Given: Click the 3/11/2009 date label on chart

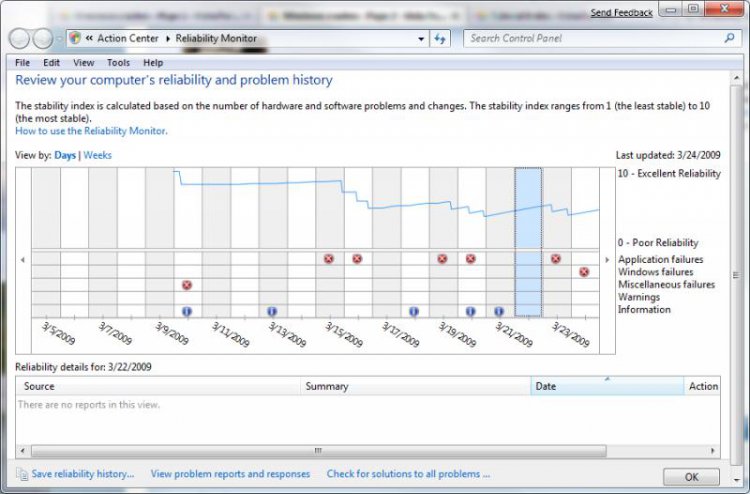Looking at the screenshot, I should (230, 333).
